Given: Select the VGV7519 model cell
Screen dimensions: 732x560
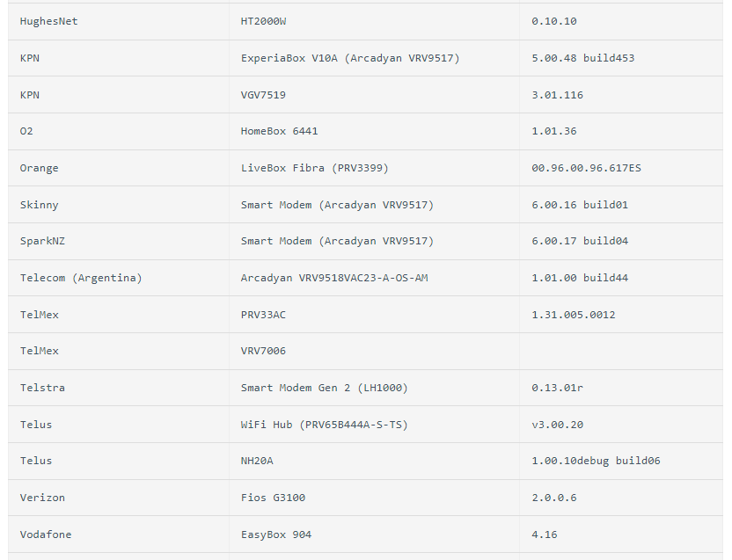Looking at the screenshot, I should click(x=263, y=95).
